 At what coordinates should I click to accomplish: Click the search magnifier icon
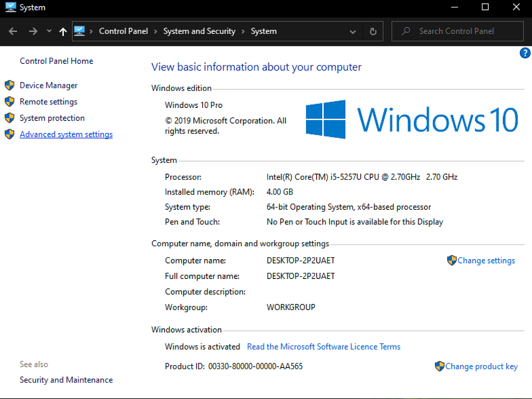pos(406,31)
